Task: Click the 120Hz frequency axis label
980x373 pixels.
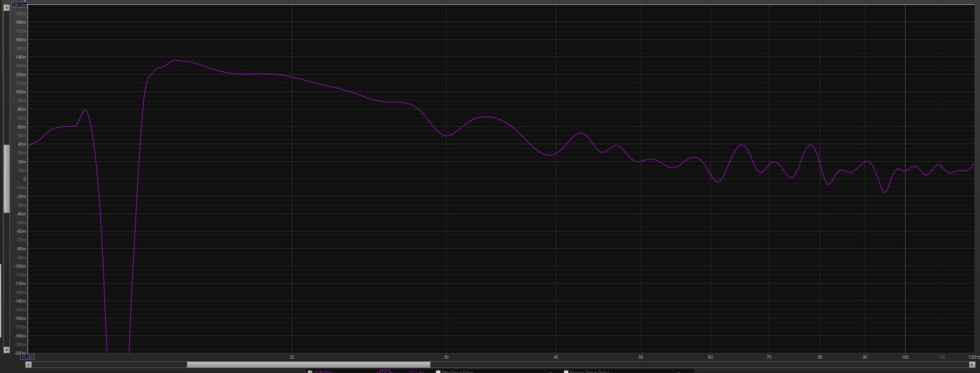Action: tap(974, 357)
